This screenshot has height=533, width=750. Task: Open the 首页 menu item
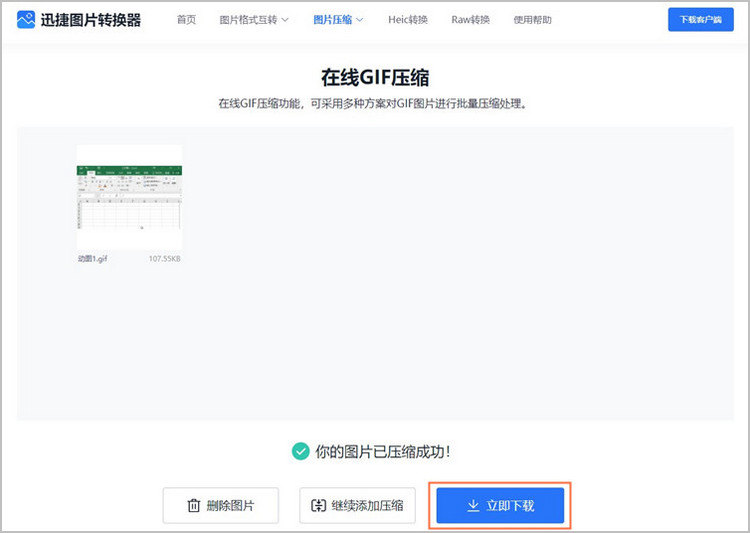click(x=186, y=20)
